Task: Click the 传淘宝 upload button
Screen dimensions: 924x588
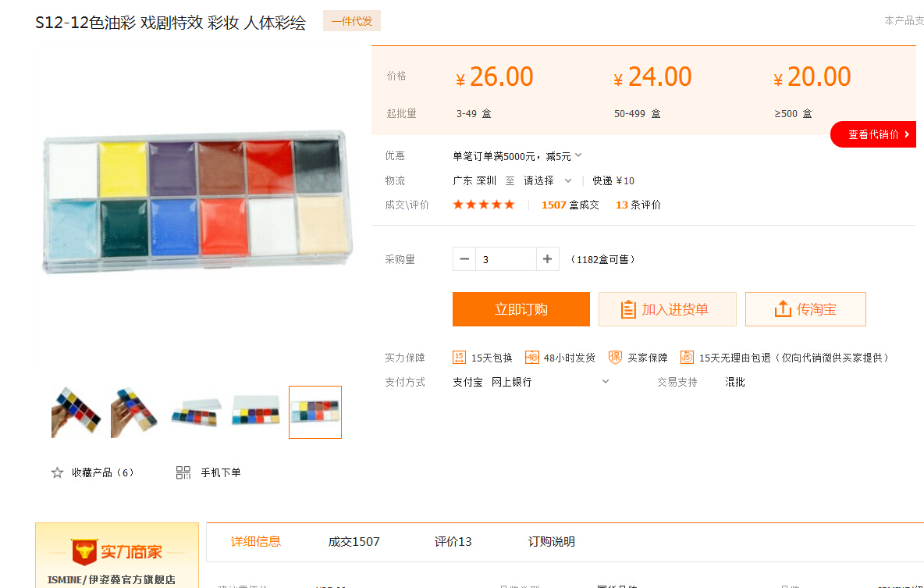Action: (805, 309)
